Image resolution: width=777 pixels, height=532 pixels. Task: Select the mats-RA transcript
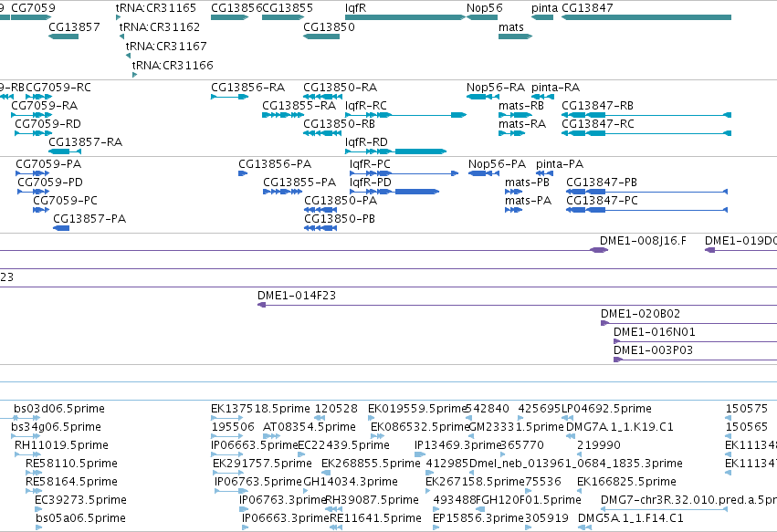click(522, 124)
